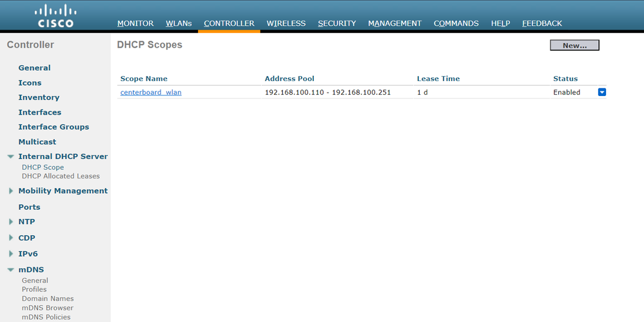Open the mDNS Browser page

[48, 308]
